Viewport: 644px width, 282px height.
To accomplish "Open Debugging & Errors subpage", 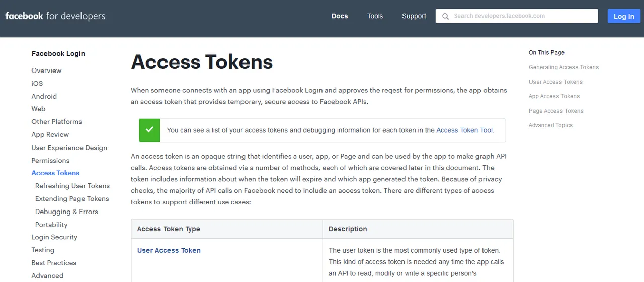I will point(66,212).
